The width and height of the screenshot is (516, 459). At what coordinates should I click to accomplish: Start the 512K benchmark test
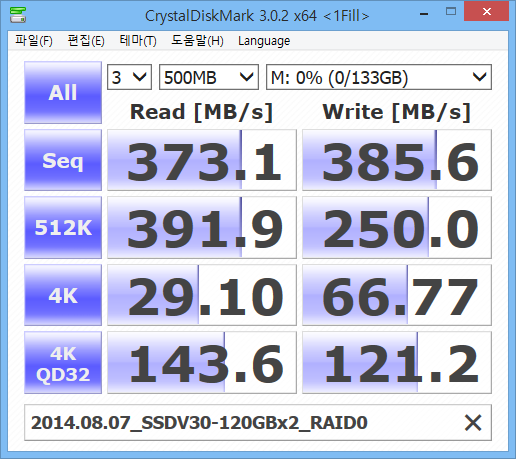63,227
